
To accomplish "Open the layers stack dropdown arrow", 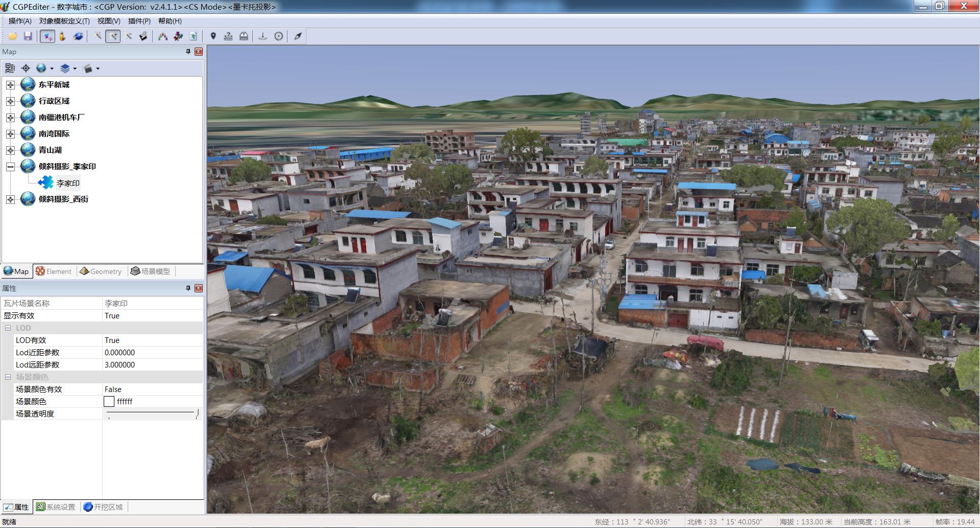I will (75, 68).
